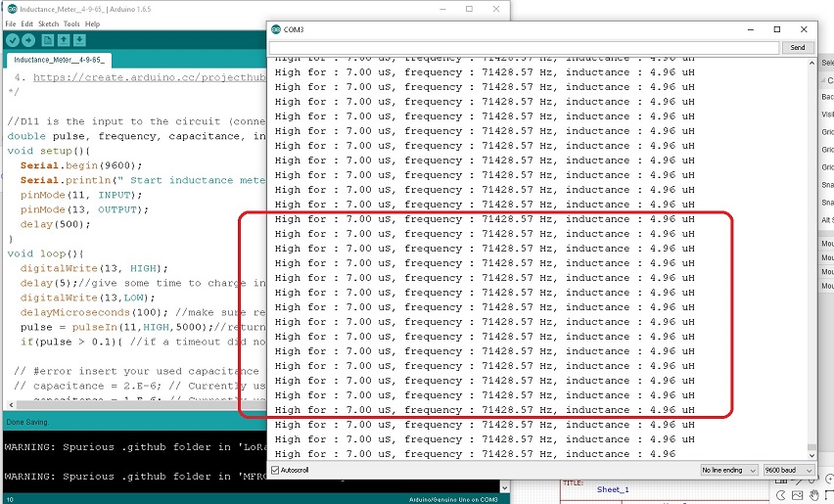The width and height of the screenshot is (834, 504).
Task: Click the serial monitor scrollbar up arrow
Action: coord(811,63)
